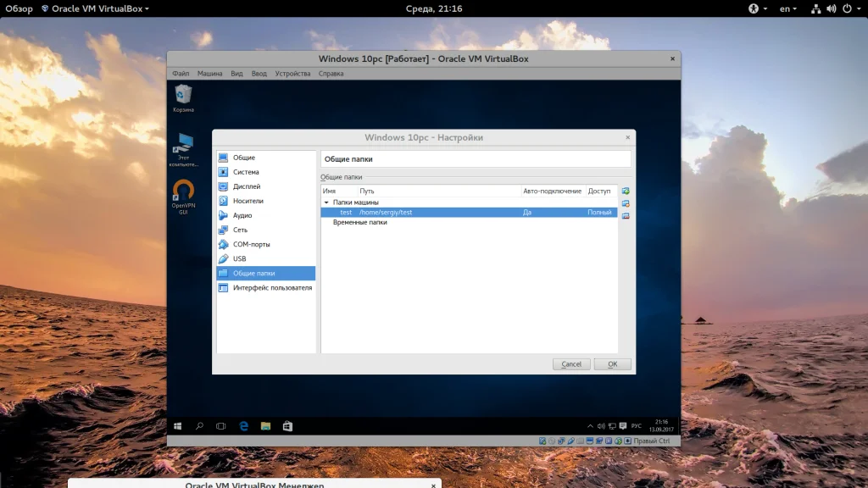Open File Explorer in the Windows taskbar
The width and height of the screenshot is (868, 488).
(x=265, y=425)
